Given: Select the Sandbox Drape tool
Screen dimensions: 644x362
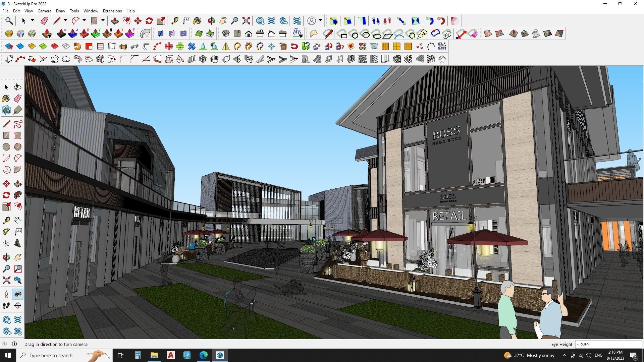Looking at the screenshot, I should (536, 34).
